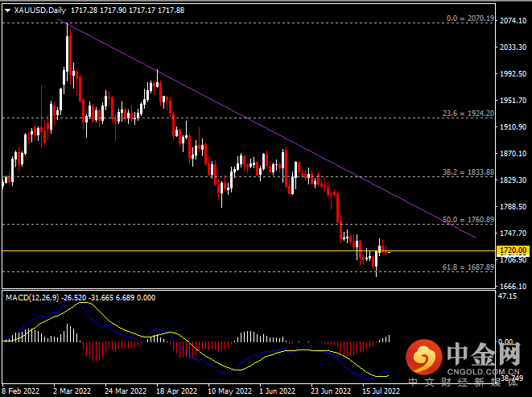Click the 2074.10 price axis value
The image size is (532, 397).
[513, 21]
